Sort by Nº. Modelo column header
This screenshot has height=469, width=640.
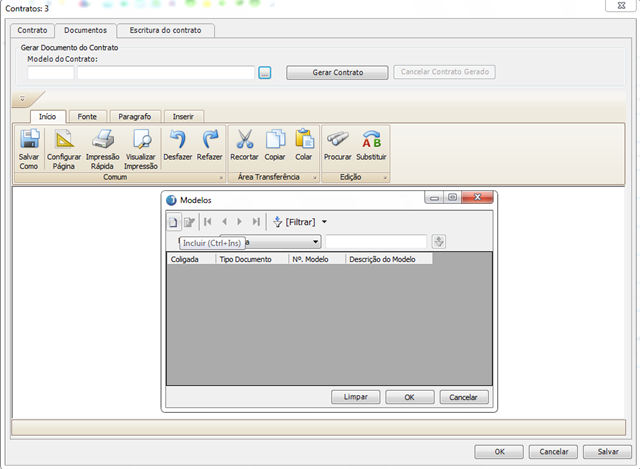317,259
